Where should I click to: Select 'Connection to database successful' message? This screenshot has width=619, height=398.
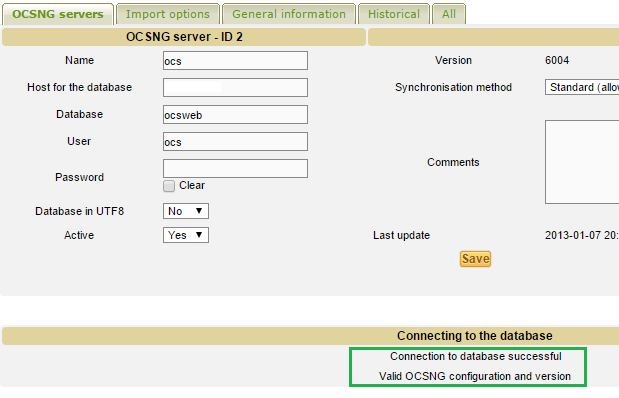[x=476, y=356]
